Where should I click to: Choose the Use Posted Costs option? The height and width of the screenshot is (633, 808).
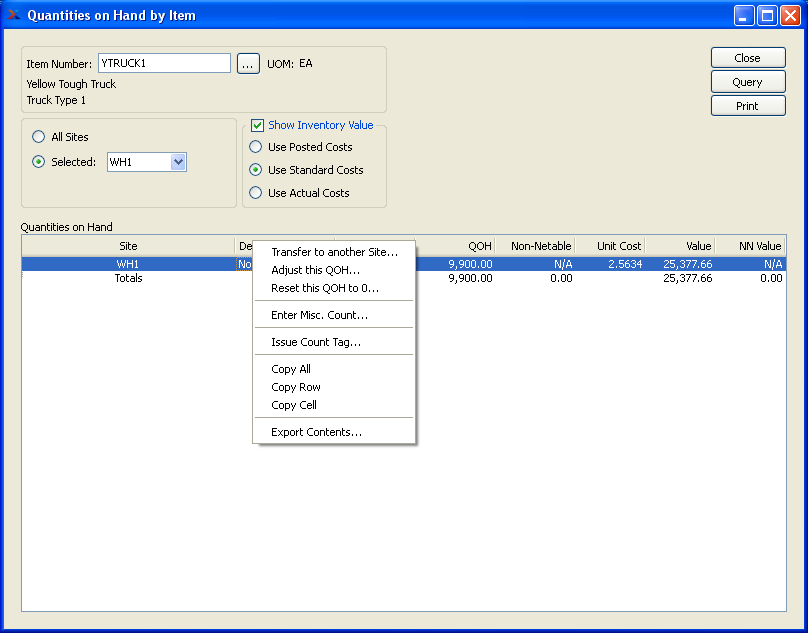(x=256, y=147)
